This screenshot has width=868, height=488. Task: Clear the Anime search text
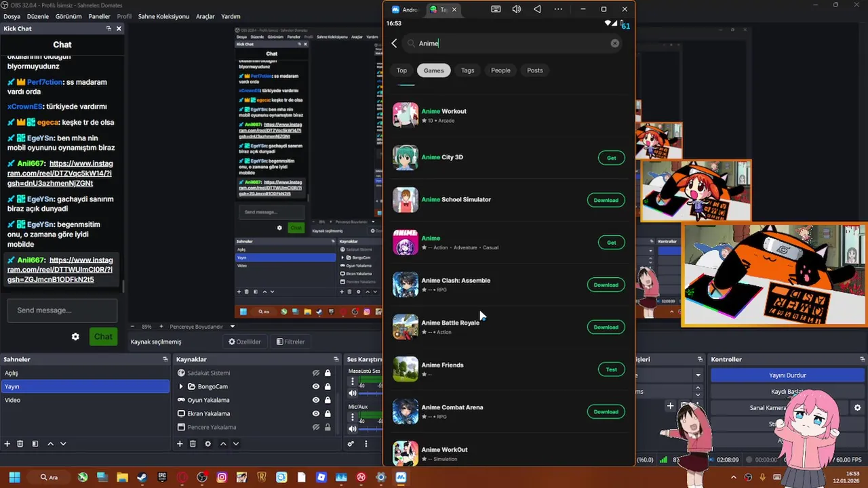pyautogui.click(x=614, y=43)
